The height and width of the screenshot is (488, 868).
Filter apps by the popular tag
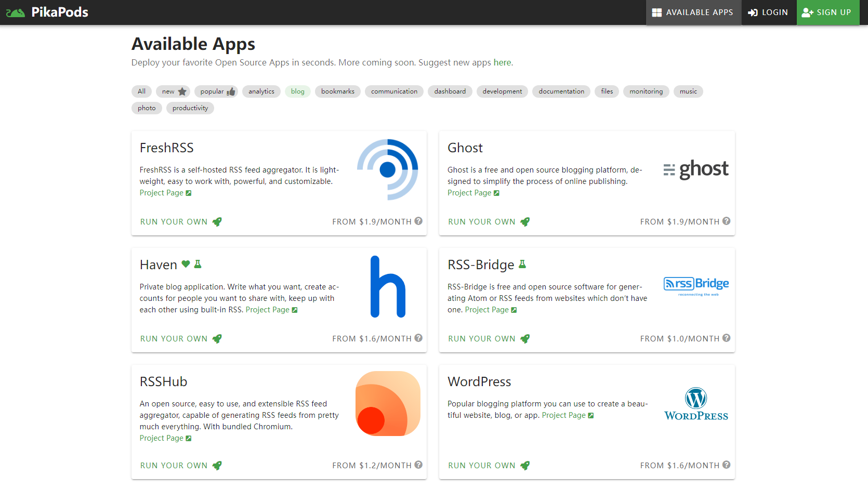[x=217, y=91]
